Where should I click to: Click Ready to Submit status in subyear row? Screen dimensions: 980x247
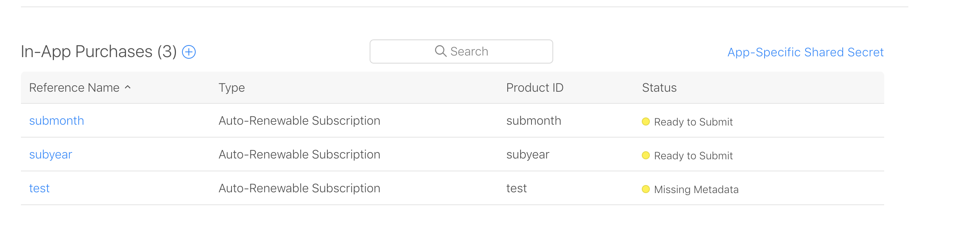(693, 156)
